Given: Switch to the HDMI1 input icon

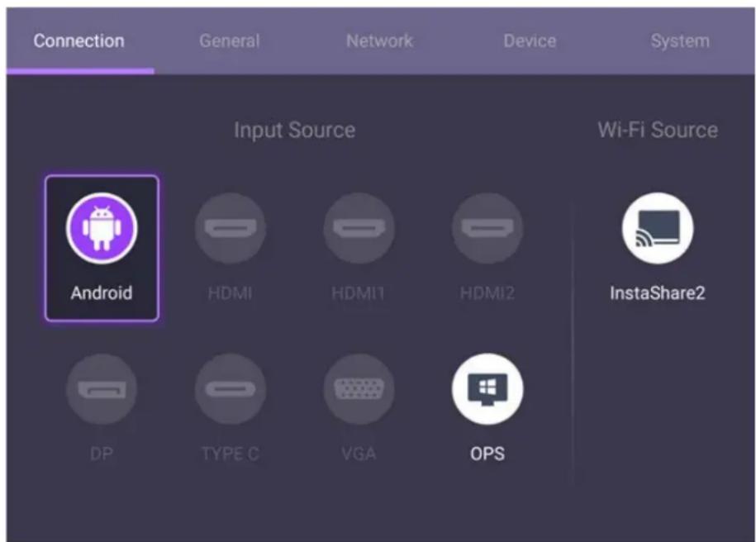Looking at the screenshot, I should tap(359, 228).
